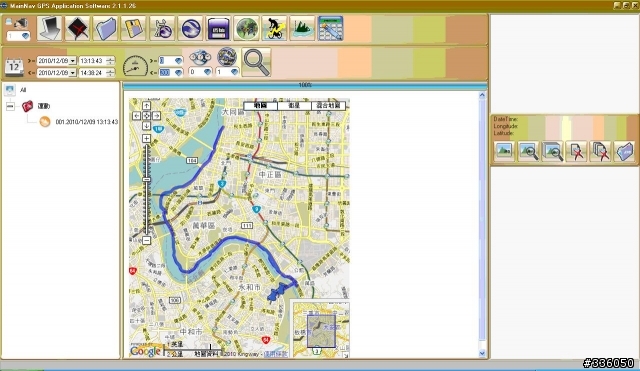Viewport: 640px width, 371px height.
Task: Pan map up with the arrow button
Action: (146, 106)
